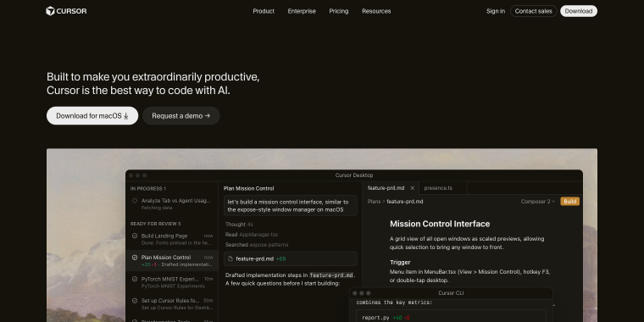Open the PyTorch MNIST Experiments task
Screen dimensions: 644x322
coord(172,282)
